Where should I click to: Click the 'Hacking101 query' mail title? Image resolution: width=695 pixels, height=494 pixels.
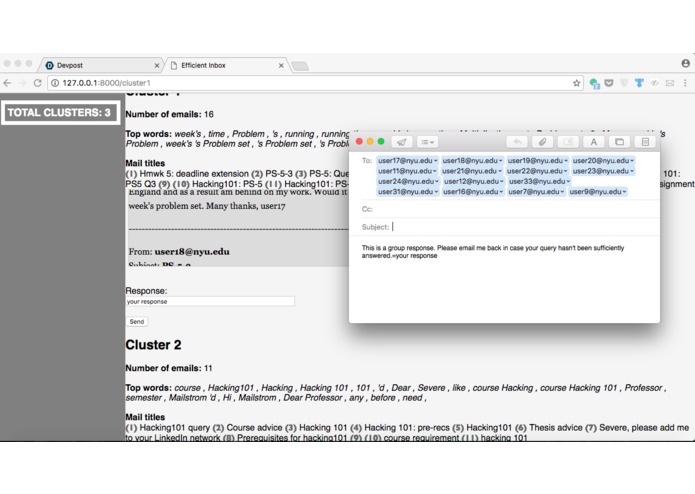coord(175,428)
